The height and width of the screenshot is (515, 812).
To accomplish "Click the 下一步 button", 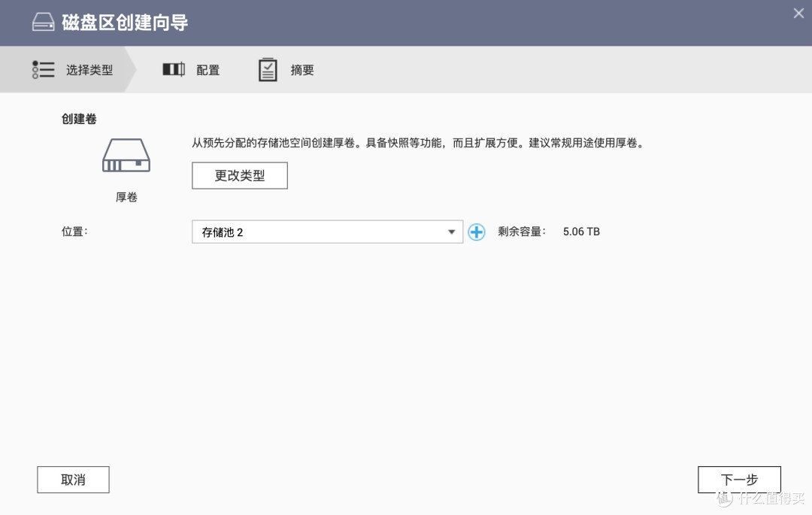I will (x=739, y=479).
